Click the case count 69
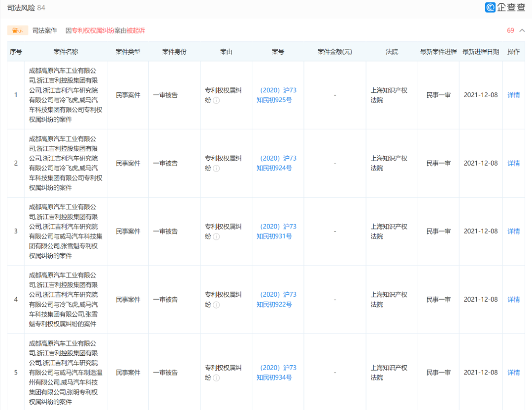 click(510, 31)
